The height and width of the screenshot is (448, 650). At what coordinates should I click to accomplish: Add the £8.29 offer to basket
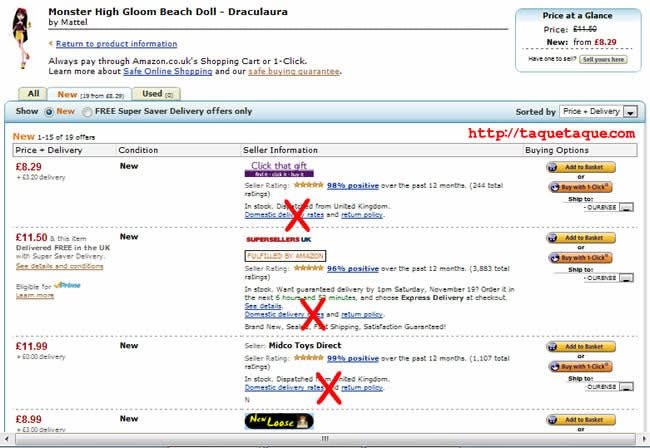click(581, 167)
